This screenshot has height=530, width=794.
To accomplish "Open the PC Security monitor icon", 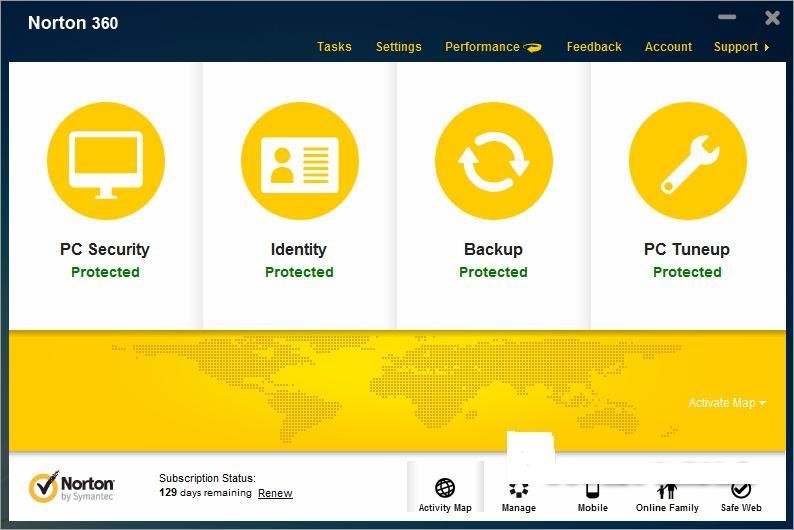I will click(x=106, y=161).
